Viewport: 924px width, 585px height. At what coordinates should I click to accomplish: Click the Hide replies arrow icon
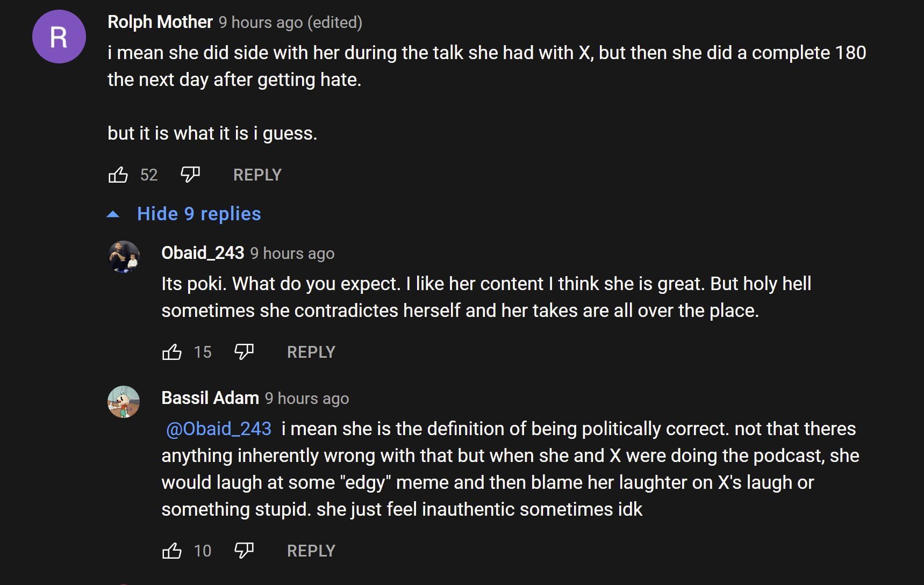coord(113,214)
